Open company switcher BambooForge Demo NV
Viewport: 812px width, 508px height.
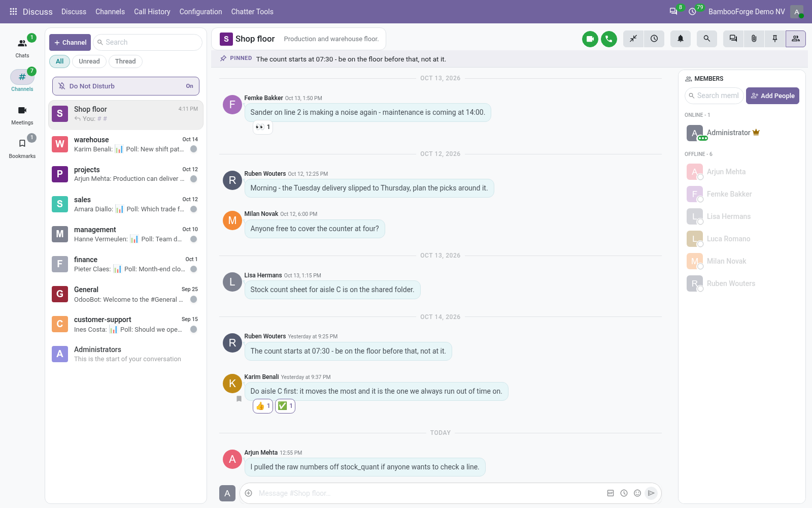747,12
